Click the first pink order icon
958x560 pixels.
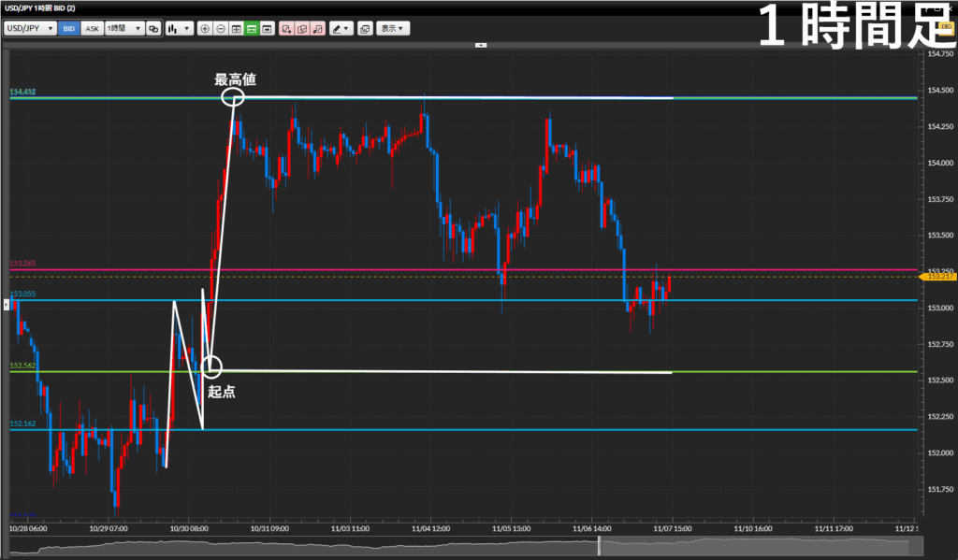pos(286,29)
